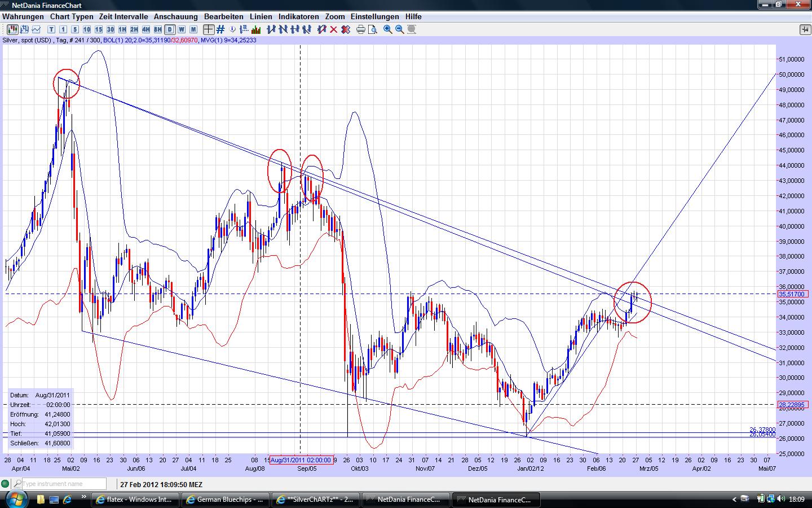Select the 10 minute interval button
The width and height of the screenshot is (812, 508).
87,29
